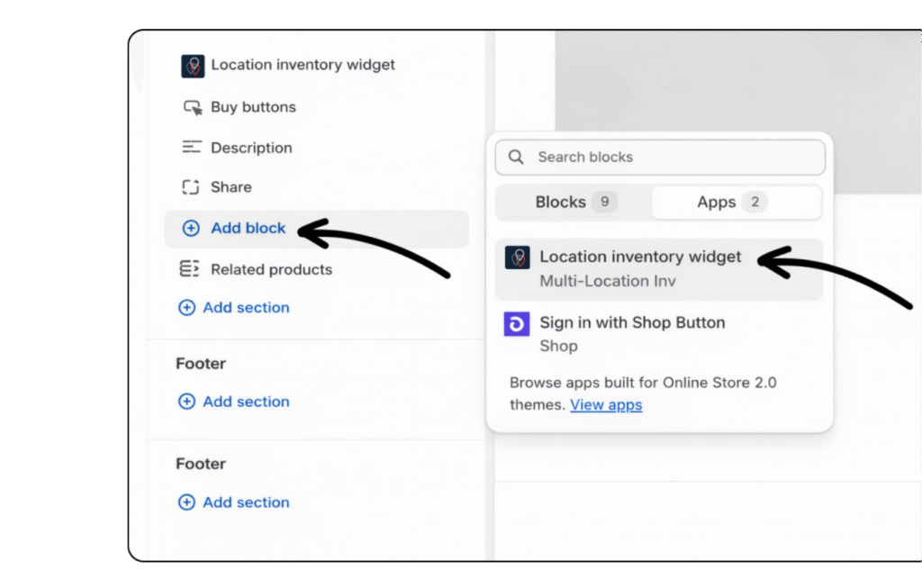Click the Multi-Location Inv app icon in popup

[x=517, y=258]
